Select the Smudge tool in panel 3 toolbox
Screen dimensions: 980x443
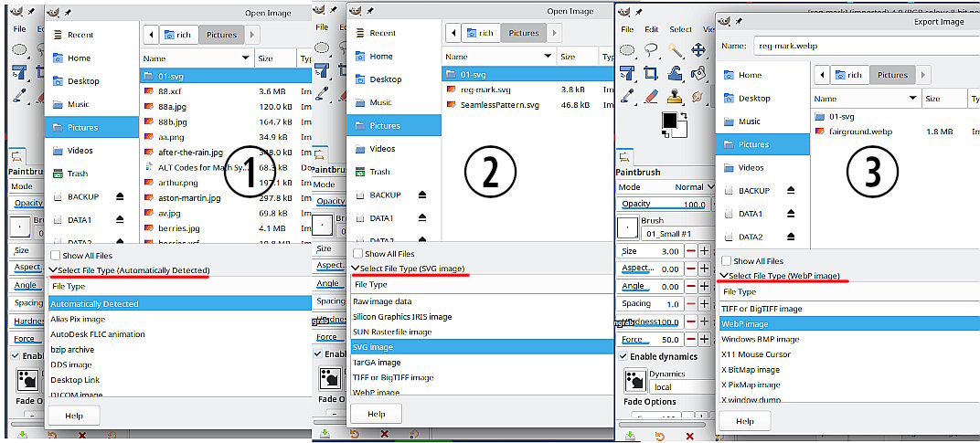pyautogui.click(x=698, y=96)
